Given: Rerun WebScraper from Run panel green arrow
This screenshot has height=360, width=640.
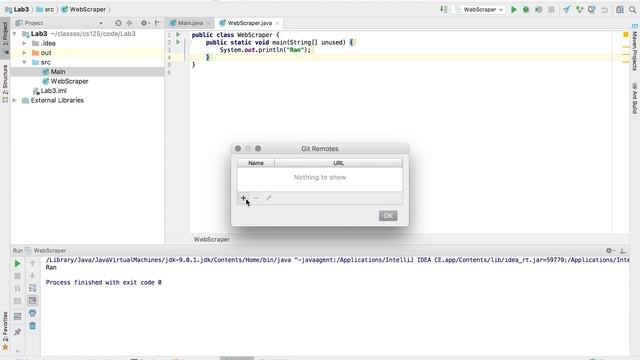Looking at the screenshot, I should coord(17,264).
